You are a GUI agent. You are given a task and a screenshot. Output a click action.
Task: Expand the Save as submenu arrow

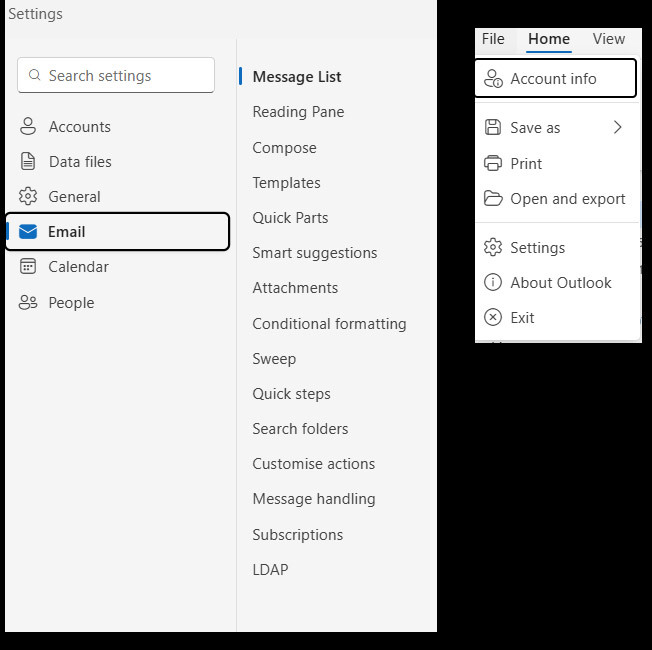coord(617,127)
